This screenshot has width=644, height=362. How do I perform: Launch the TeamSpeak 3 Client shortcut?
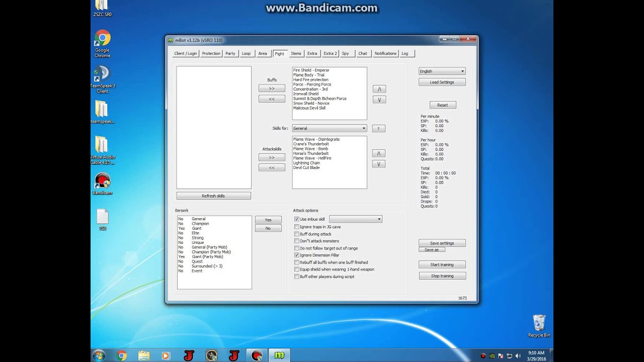(102, 79)
